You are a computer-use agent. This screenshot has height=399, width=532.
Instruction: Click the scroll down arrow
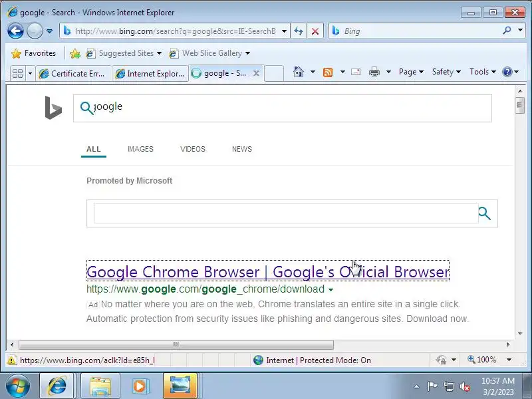point(520,334)
